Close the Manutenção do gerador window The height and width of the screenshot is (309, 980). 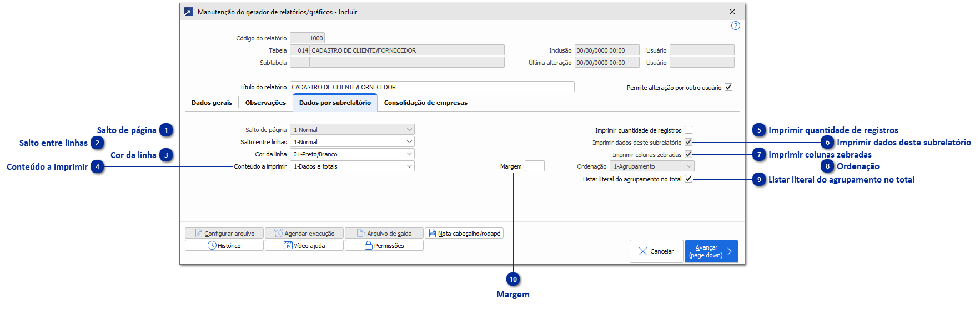732,12
